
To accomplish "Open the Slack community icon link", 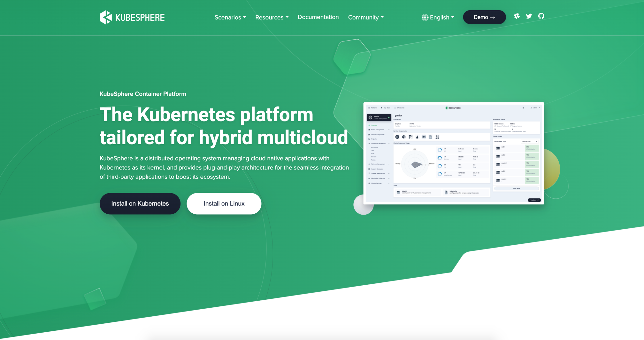I will [x=517, y=16].
